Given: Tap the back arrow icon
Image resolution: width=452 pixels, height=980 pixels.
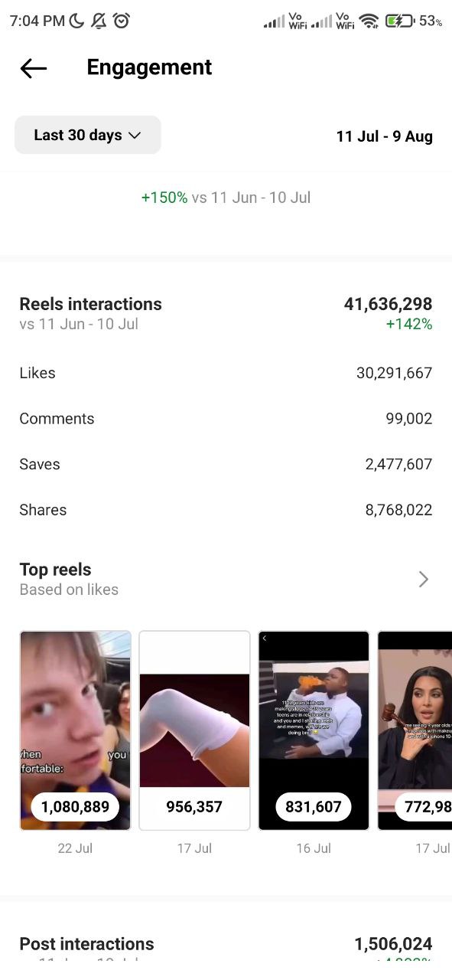Looking at the screenshot, I should click(34, 68).
